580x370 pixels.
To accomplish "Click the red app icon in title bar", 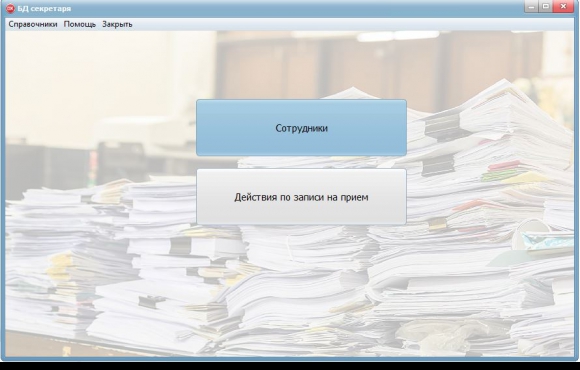I will tap(10, 9).
